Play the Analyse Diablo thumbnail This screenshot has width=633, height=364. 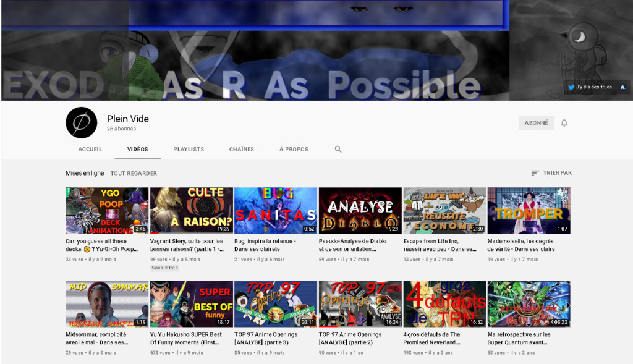(x=360, y=211)
